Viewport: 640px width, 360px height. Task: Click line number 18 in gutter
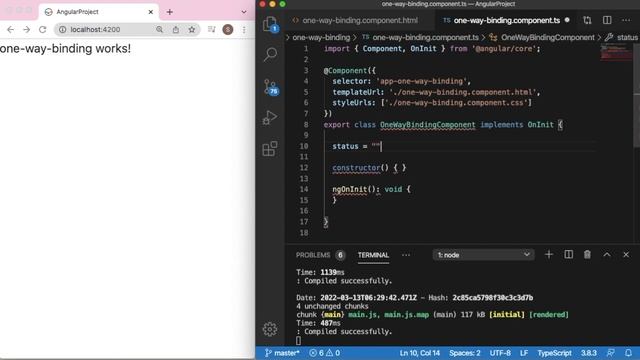[304, 233]
